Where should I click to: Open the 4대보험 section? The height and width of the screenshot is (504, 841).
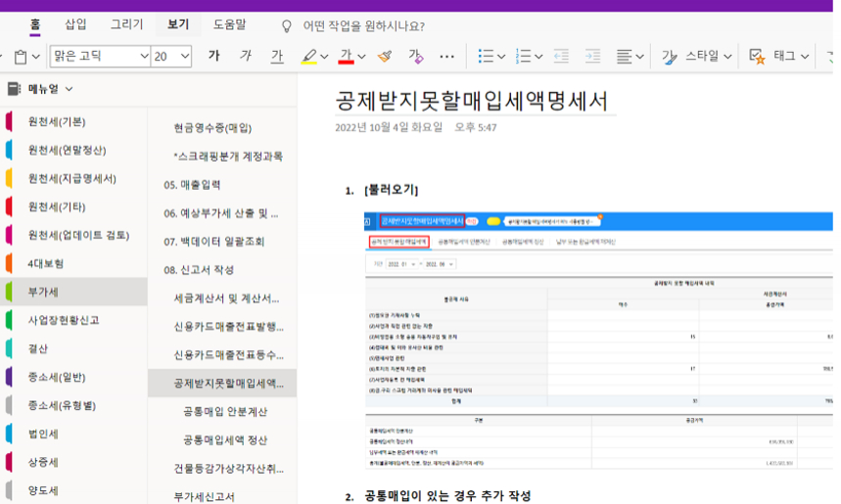[74, 264]
